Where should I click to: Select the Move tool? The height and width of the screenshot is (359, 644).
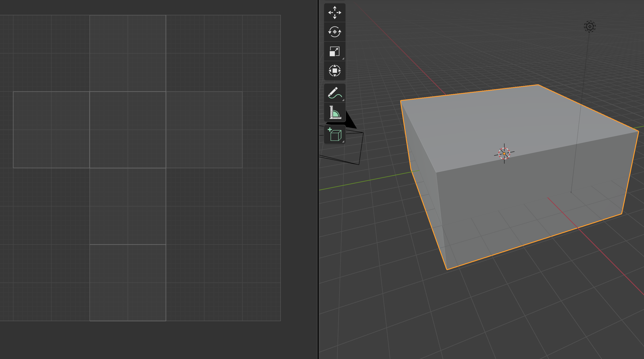click(x=335, y=13)
